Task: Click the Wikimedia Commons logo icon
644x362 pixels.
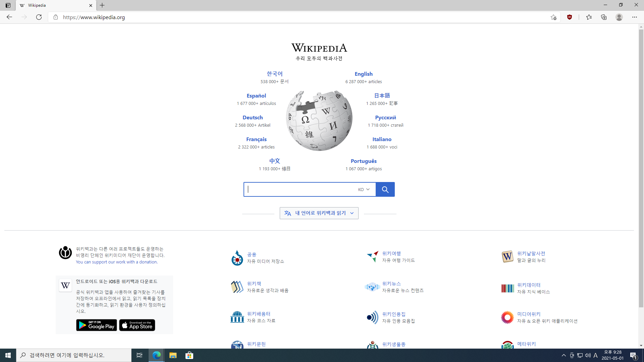Action: (237, 258)
